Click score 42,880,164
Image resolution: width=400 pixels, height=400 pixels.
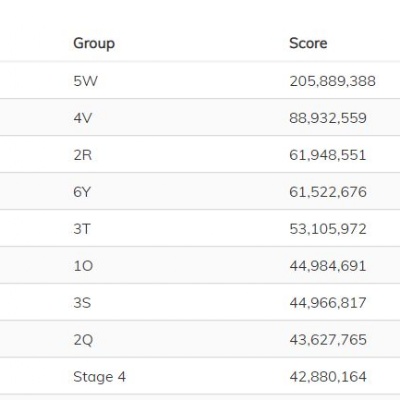[328, 377]
